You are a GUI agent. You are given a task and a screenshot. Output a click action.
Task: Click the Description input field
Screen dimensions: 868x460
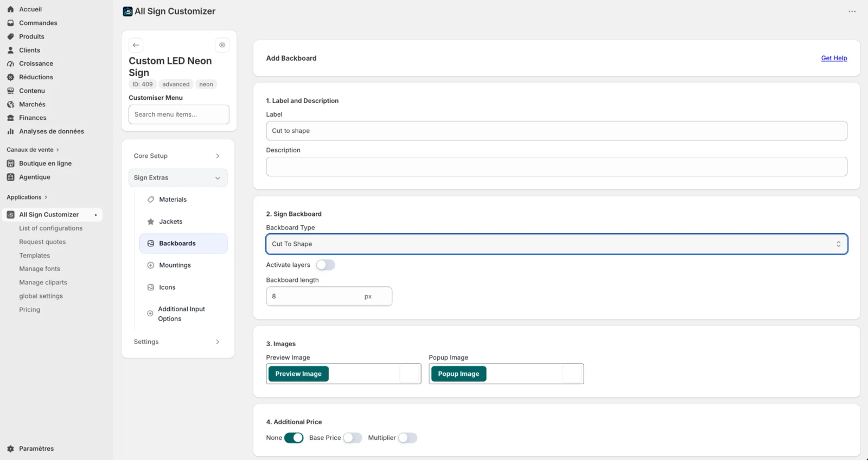557,167
